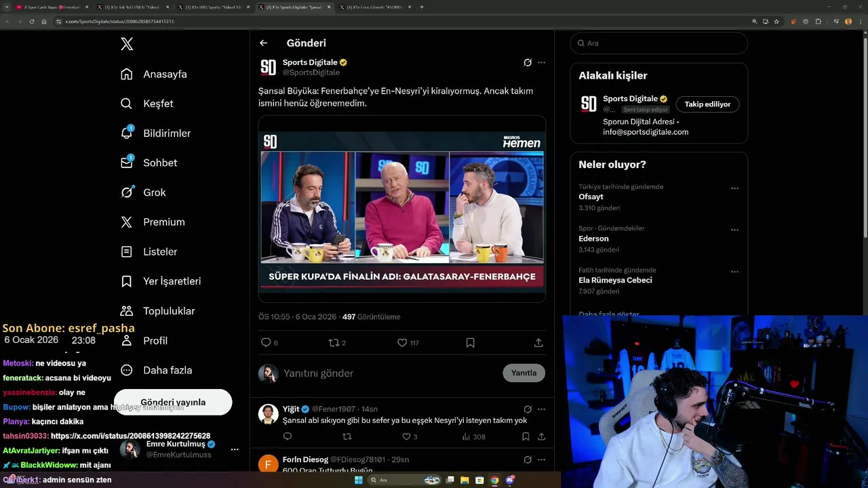868x488 pixels.
Task: Open the Ofsayt trending topic
Action: 591,197
